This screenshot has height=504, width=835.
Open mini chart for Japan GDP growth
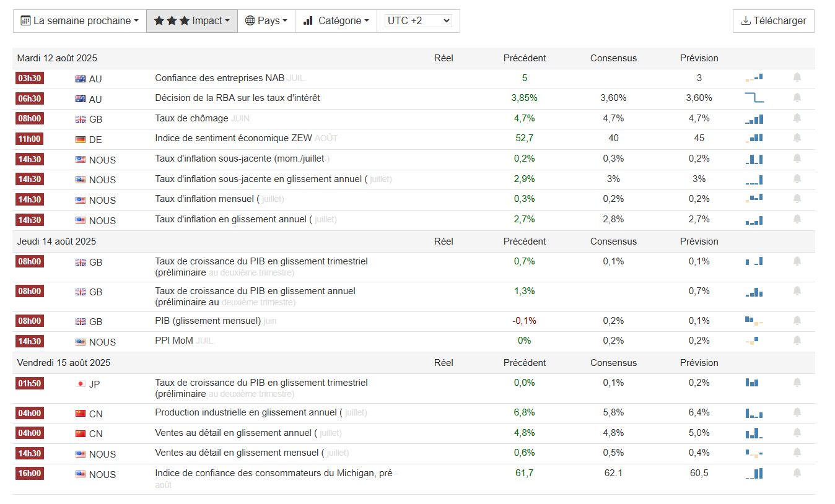[752, 383]
